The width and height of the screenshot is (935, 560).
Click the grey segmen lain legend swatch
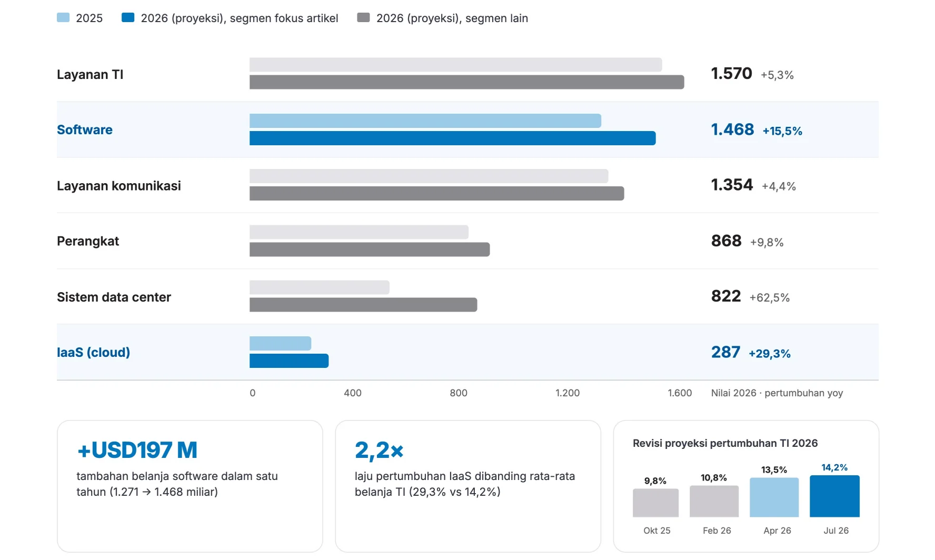pyautogui.click(x=363, y=17)
